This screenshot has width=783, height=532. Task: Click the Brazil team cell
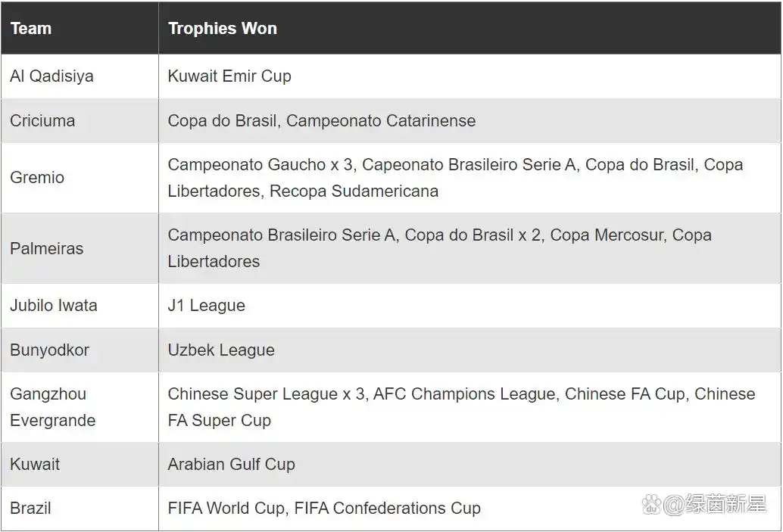click(80, 509)
